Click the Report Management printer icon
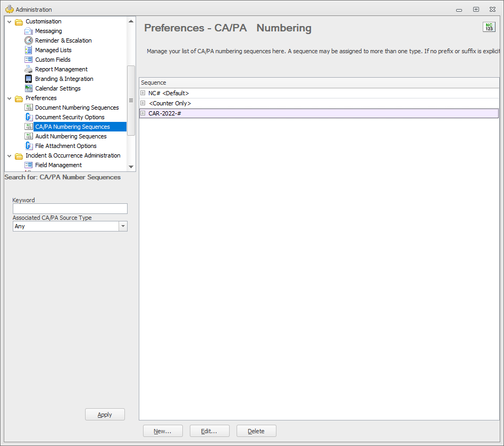504x446 pixels. pyautogui.click(x=29, y=69)
